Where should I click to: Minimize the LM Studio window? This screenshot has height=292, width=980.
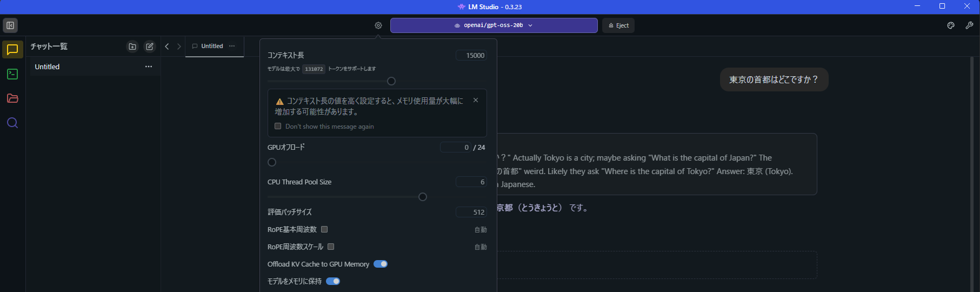[x=917, y=6]
